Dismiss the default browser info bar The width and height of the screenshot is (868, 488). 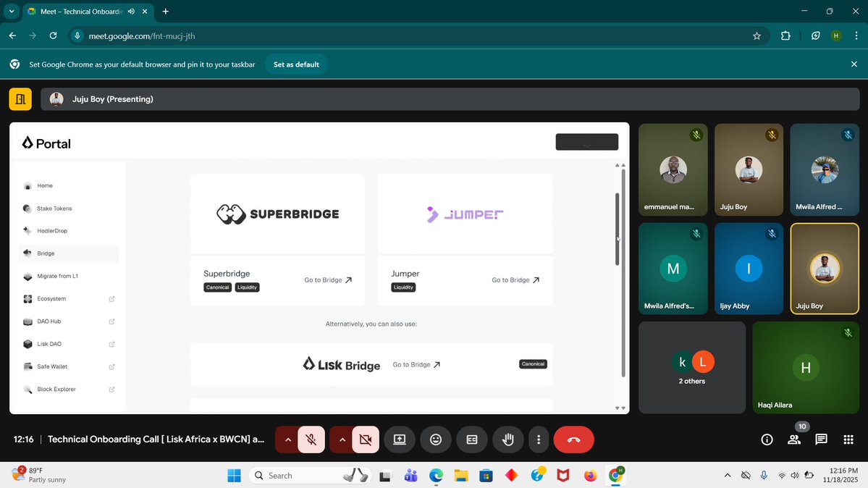click(x=854, y=64)
